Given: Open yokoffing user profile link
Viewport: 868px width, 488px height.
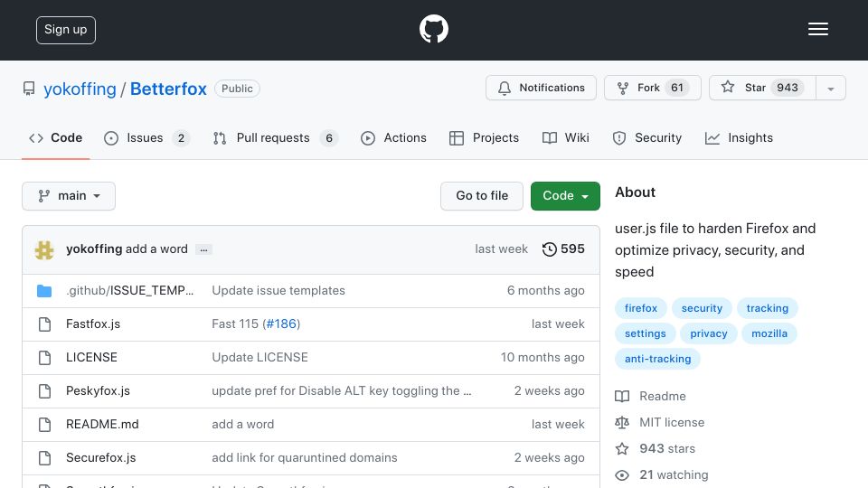Looking at the screenshot, I should pyautogui.click(x=80, y=89).
